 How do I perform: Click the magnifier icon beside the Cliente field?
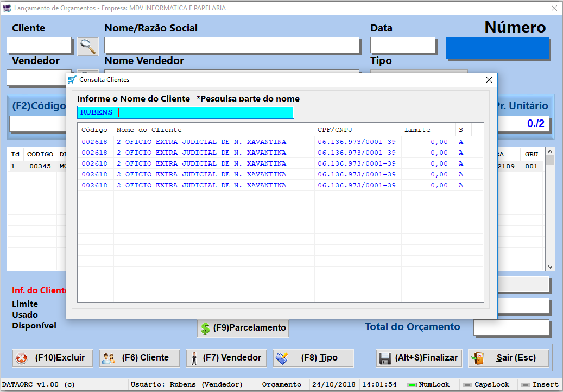[x=88, y=47]
